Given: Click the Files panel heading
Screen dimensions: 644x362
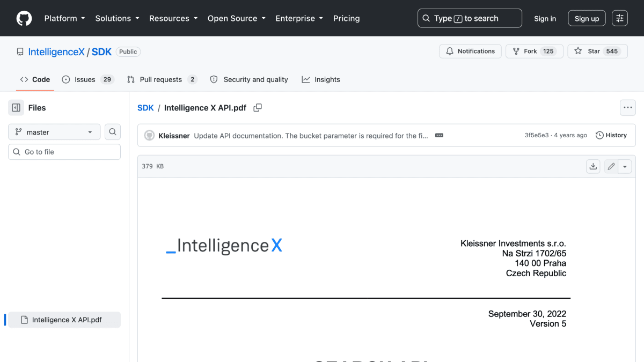Looking at the screenshot, I should coord(37,108).
